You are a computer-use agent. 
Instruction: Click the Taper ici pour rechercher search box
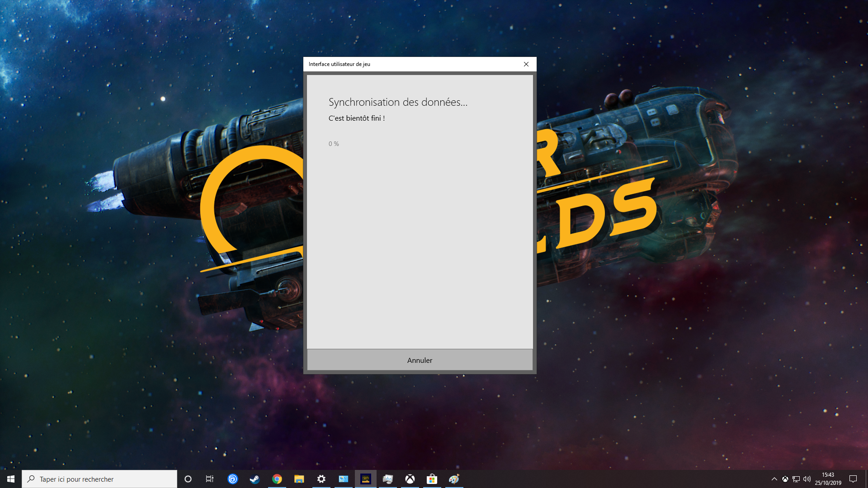pyautogui.click(x=99, y=479)
